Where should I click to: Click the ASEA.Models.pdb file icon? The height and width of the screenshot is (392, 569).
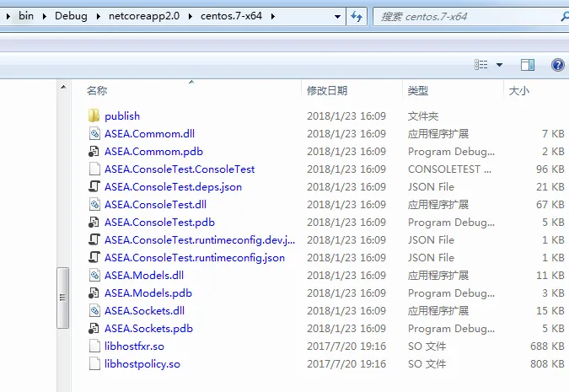tap(94, 293)
